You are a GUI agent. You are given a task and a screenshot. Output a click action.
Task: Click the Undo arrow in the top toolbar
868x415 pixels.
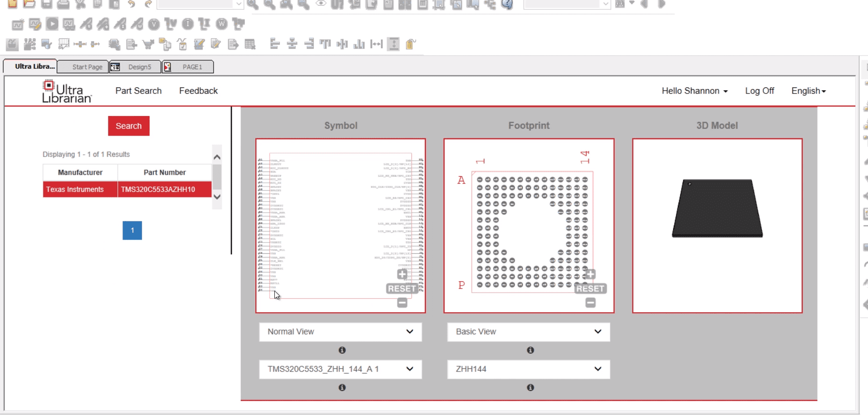(x=131, y=4)
